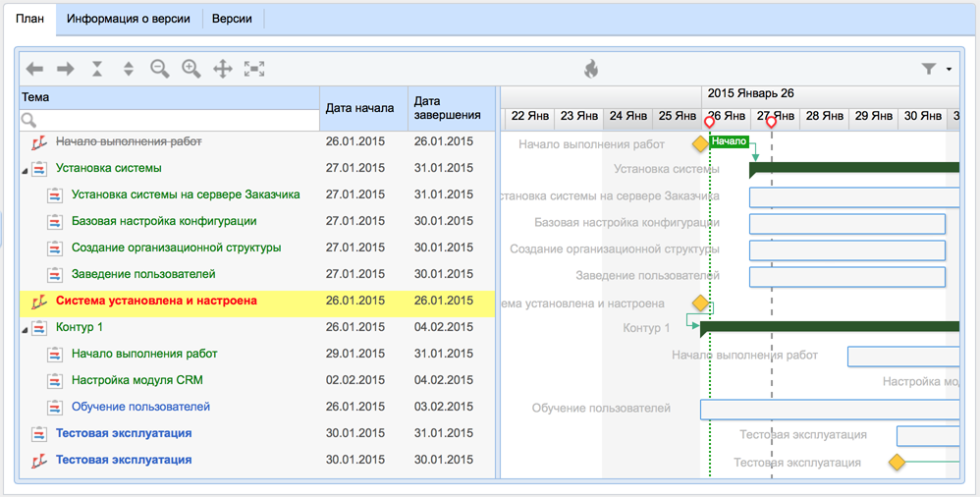Screen dimensions: 980x497
Task: Select green Начало выполнения работ subtask
Action: click(x=144, y=354)
